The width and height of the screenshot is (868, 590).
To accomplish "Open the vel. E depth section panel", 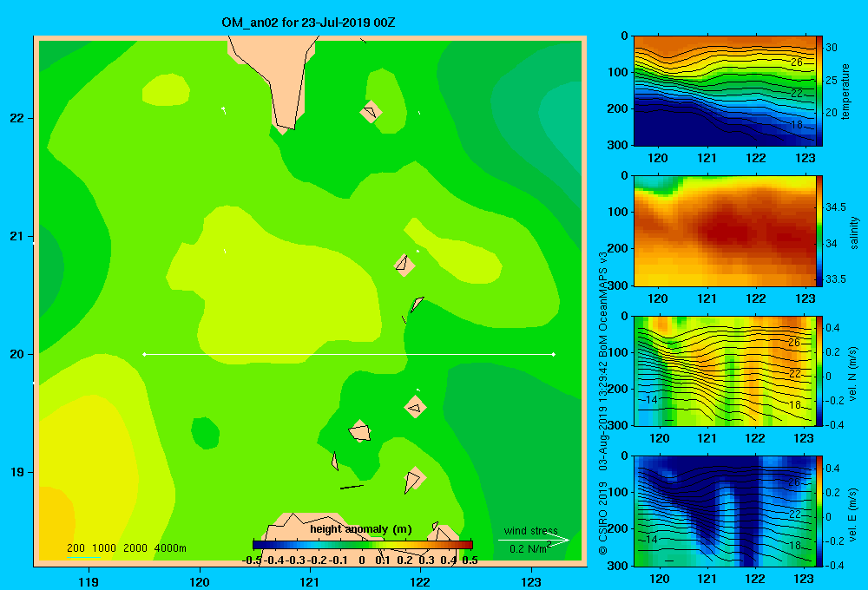I will pos(724,511).
